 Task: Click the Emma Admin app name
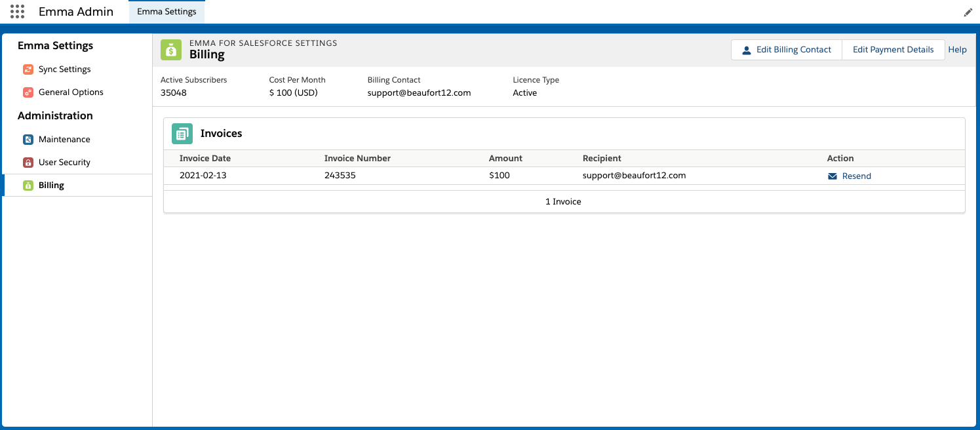[x=76, y=12]
